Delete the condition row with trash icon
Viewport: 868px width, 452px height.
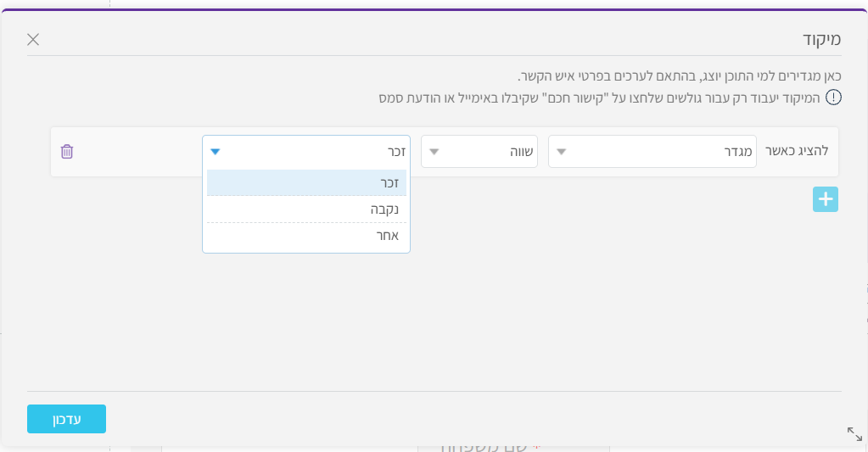click(x=67, y=151)
